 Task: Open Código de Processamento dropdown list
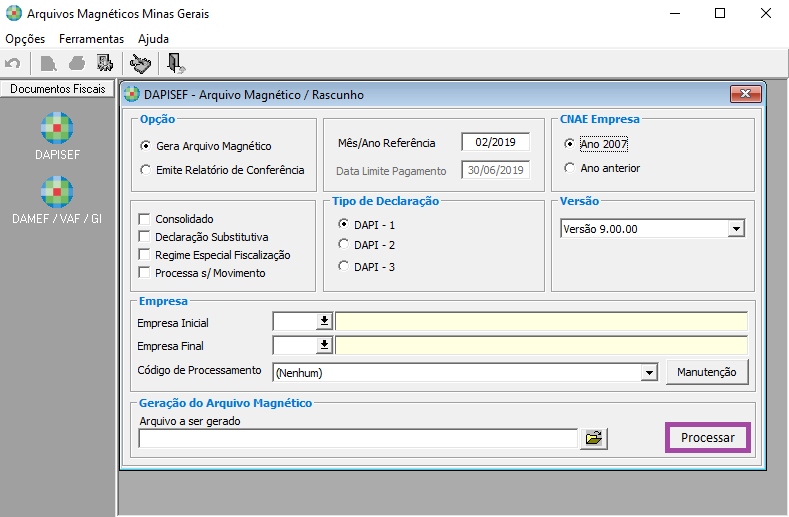(x=648, y=373)
